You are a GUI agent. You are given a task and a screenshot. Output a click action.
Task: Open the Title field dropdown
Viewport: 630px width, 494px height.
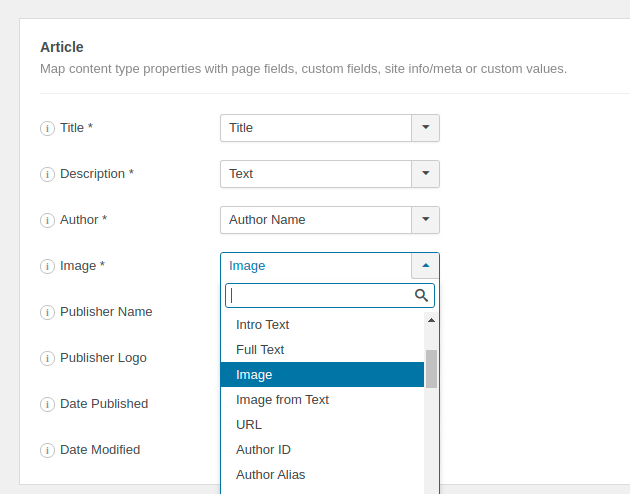click(x=425, y=128)
